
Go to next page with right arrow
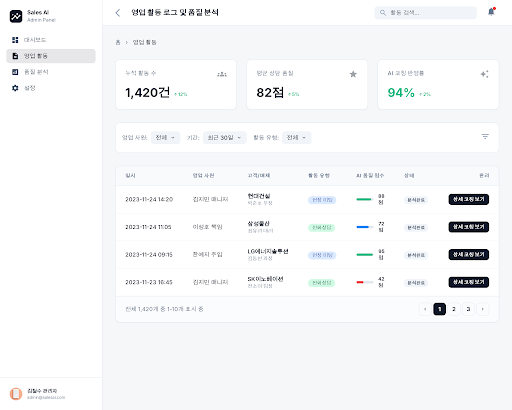(483, 309)
